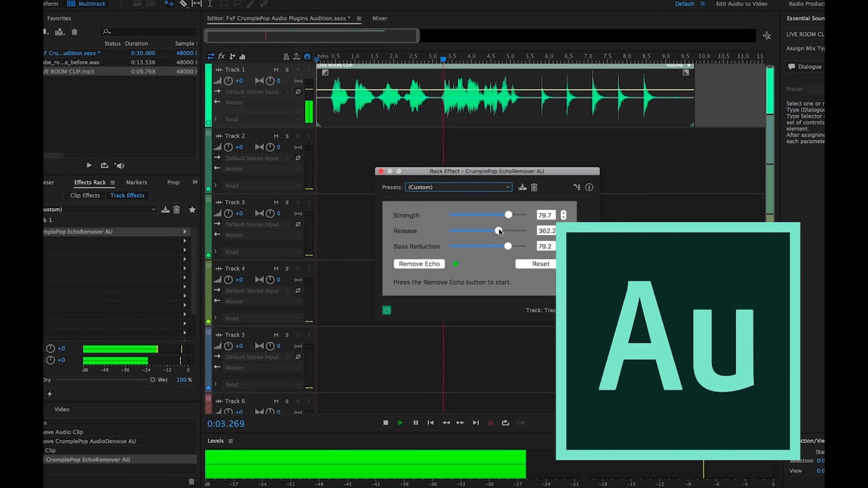The image size is (868, 488).
Task: Select the Effects Rack tab
Action: point(90,182)
